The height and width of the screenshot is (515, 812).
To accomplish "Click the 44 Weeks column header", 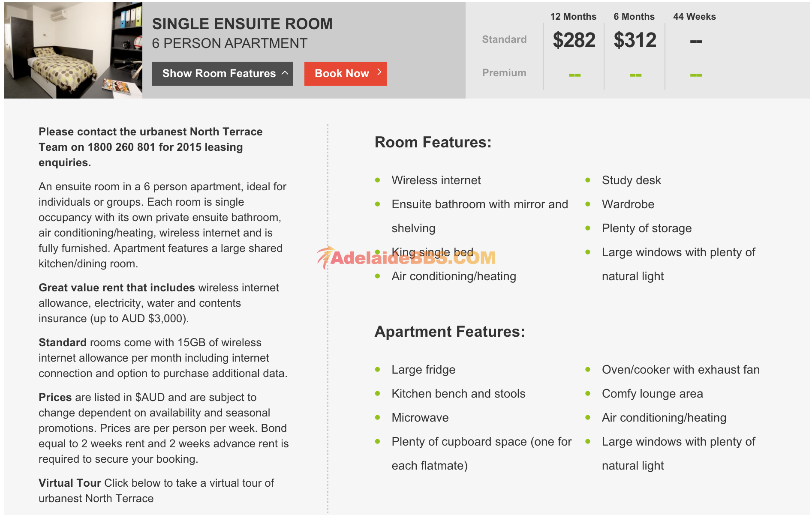I will pos(695,17).
